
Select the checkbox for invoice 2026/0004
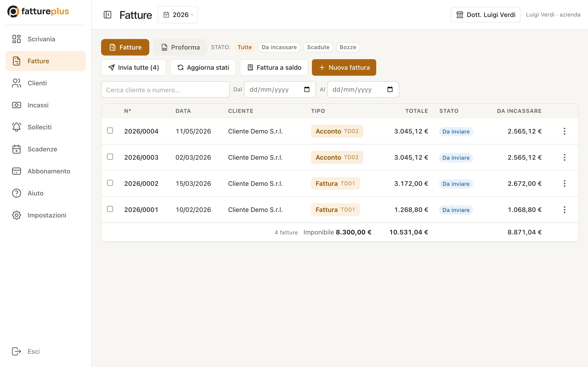pyautogui.click(x=110, y=131)
